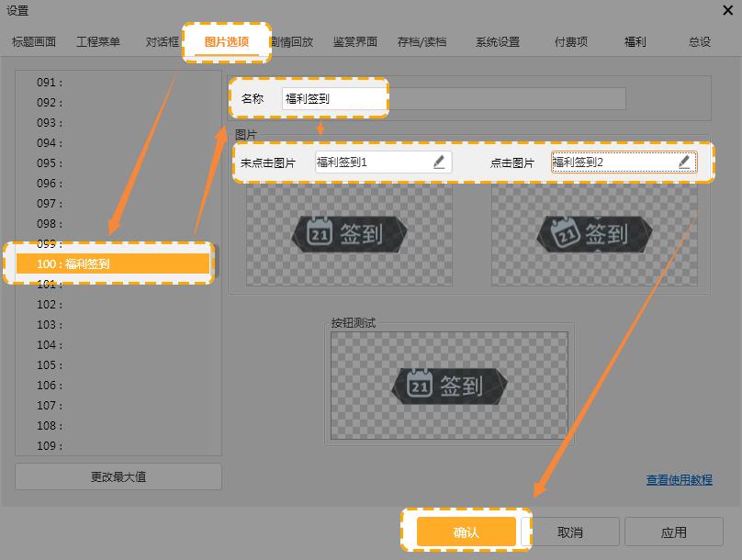Screen dimensions: 742x560
Task: Click the 更改最大值 button
Action: pyautogui.click(x=118, y=476)
